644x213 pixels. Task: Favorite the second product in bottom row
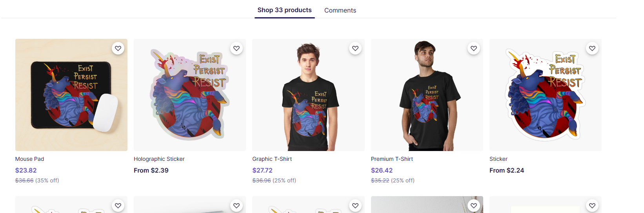tap(236, 206)
